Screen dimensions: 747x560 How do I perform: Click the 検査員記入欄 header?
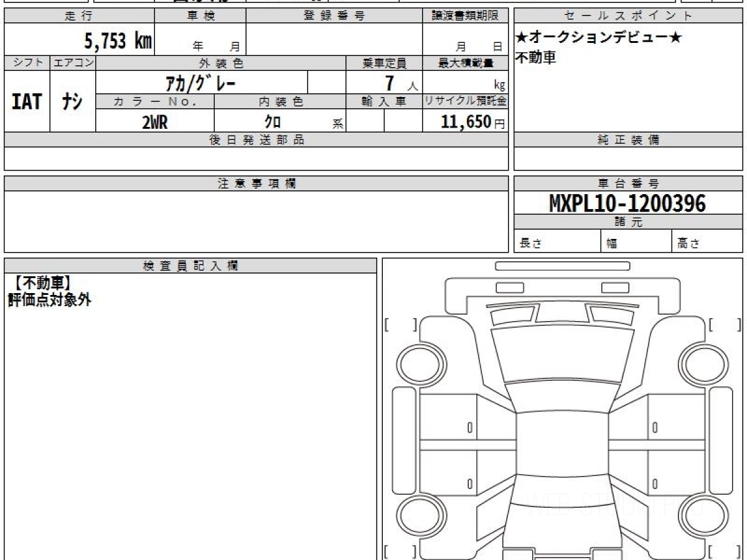click(x=190, y=266)
